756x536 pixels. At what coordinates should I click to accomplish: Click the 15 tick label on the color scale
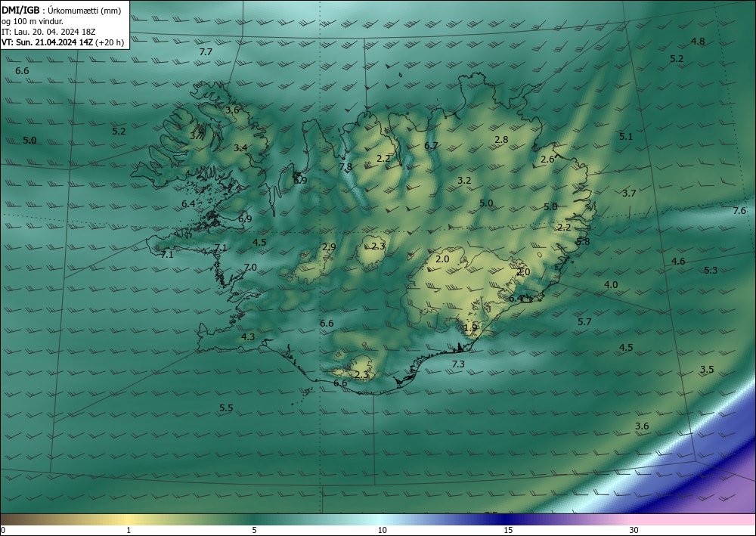508,530
